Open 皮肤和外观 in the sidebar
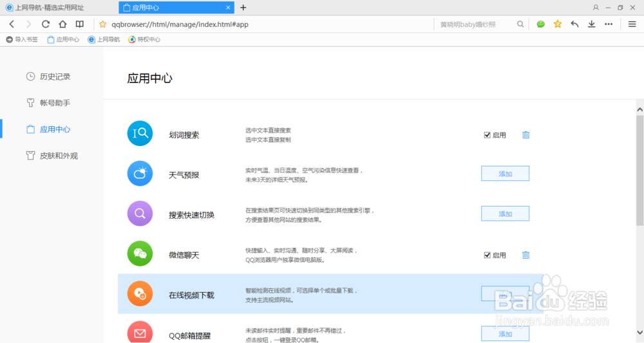The image size is (644, 343). tap(52, 156)
